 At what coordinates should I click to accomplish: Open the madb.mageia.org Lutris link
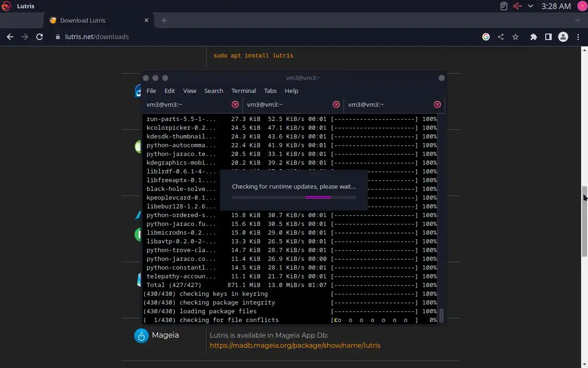pos(295,345)
